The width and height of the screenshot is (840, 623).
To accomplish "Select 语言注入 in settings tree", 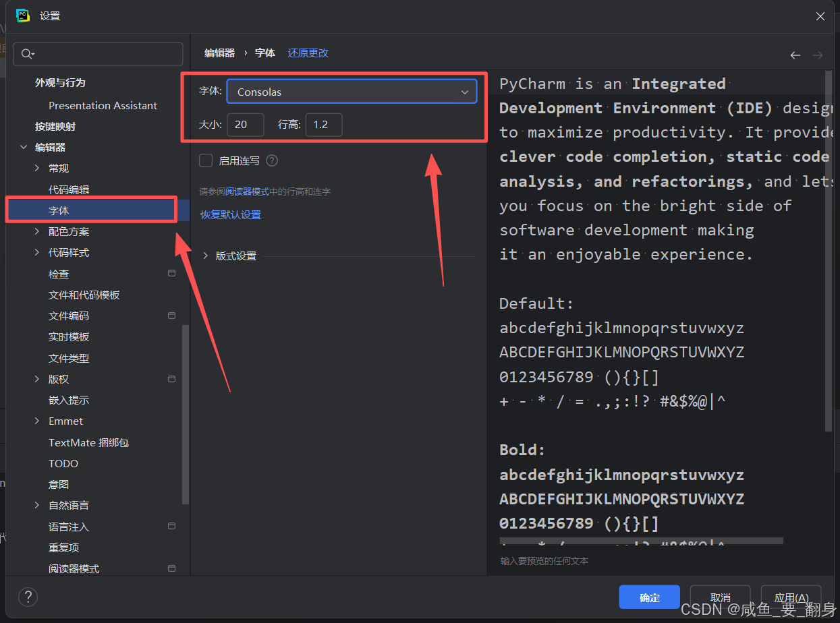I will 69,527.
